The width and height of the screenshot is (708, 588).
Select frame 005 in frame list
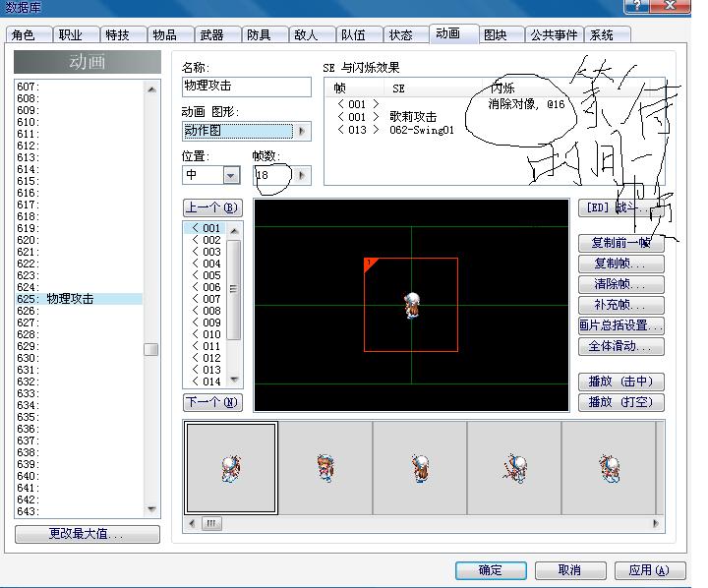click(x=206, y=275)
